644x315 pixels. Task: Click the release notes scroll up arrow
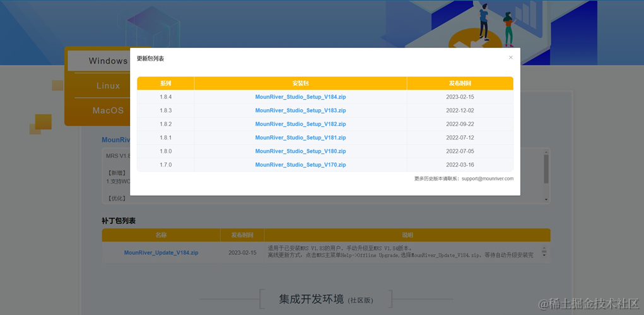click(546, 152)
